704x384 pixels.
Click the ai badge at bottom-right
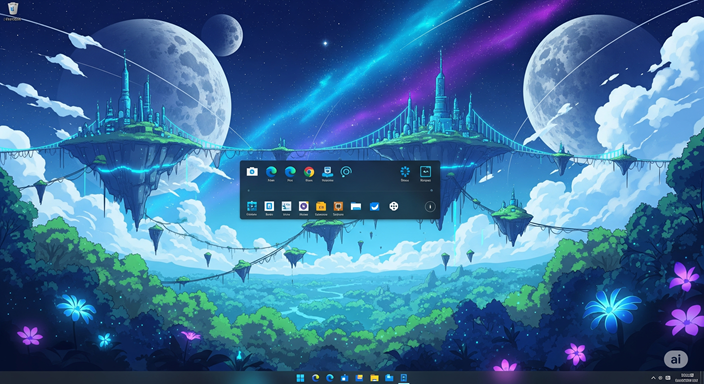click(675, 359)
